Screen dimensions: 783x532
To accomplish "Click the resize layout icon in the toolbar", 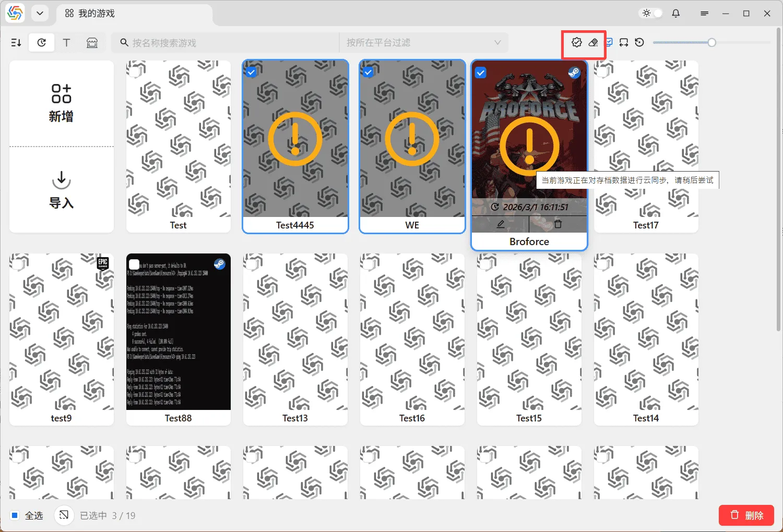I will [x=624, y=42].
